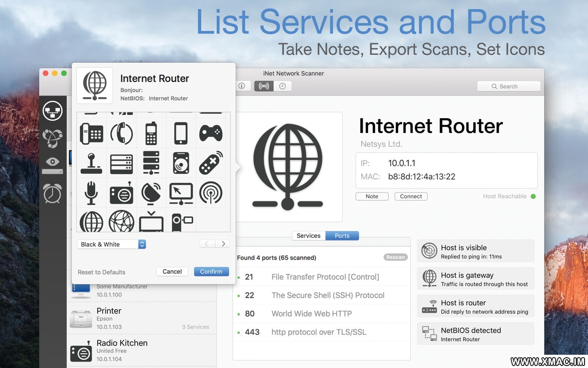Select the Radio Kitchen device name
The height and width of the screenshot is (368, 588).
pyautogui.click(x=122, y=343)
